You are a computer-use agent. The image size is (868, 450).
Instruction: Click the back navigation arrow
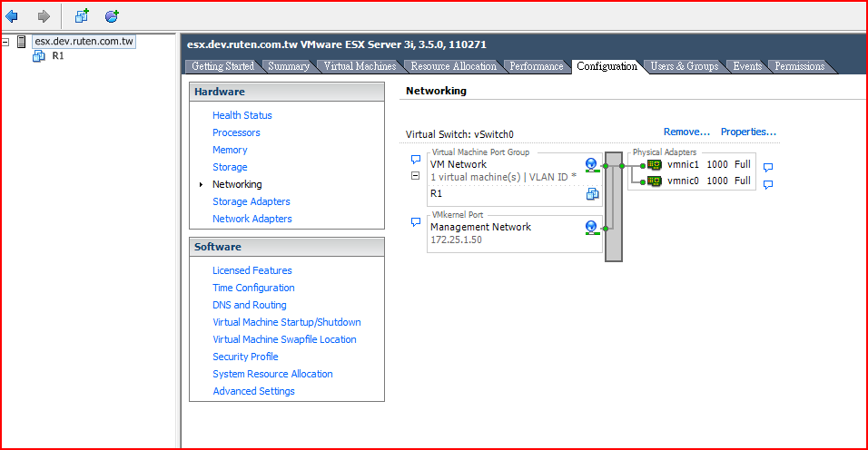pyautogui.click(x=12, y=16)
